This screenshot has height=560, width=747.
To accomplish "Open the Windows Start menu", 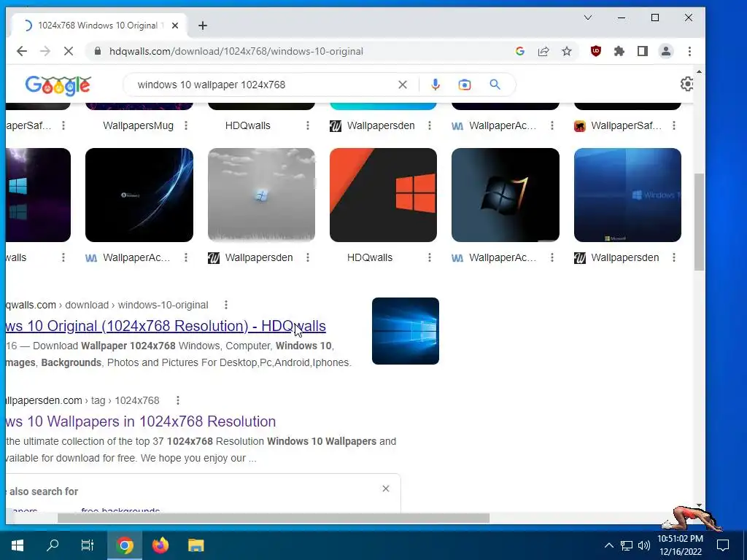I will tap(18, 545).
